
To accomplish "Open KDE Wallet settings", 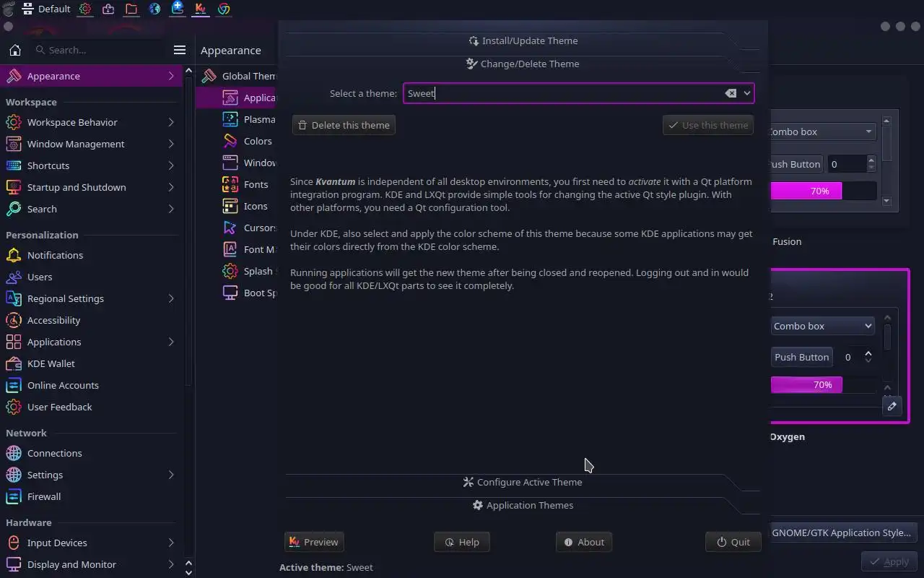I will pos(90,363).
